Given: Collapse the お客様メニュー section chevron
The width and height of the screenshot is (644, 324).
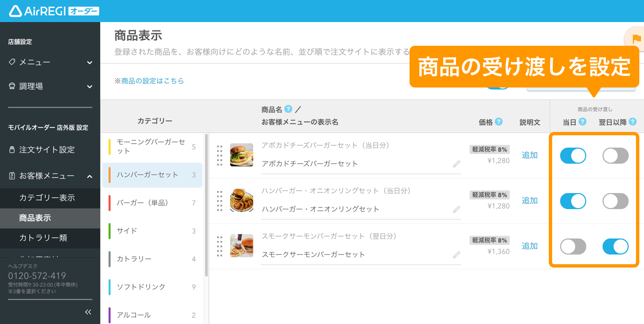Looking at the screenshot, I should point(90,176).
